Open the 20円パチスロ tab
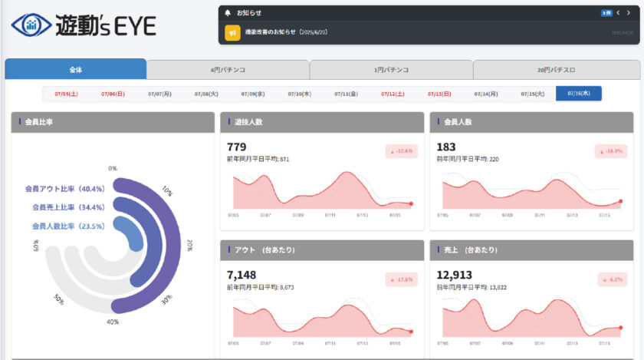Screen dimensions: 644x360 click(557, 70)
